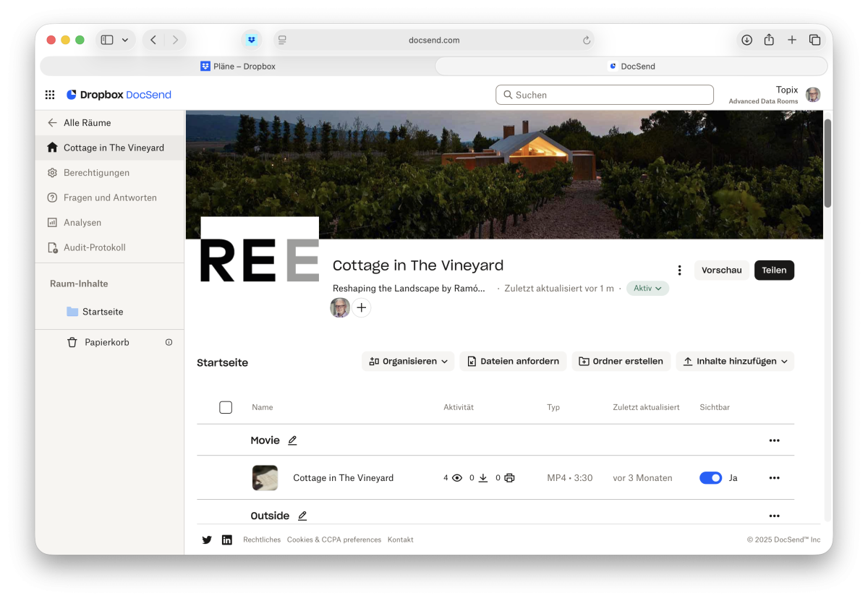Click info icon next to Papierkorb
Viewport: 868px width, 601px height.
point(169,342)
